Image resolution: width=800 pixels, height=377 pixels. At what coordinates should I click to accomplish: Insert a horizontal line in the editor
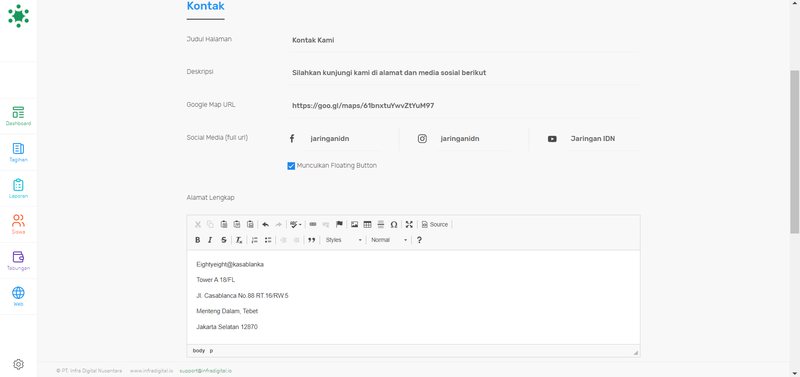tap(381, 224)
